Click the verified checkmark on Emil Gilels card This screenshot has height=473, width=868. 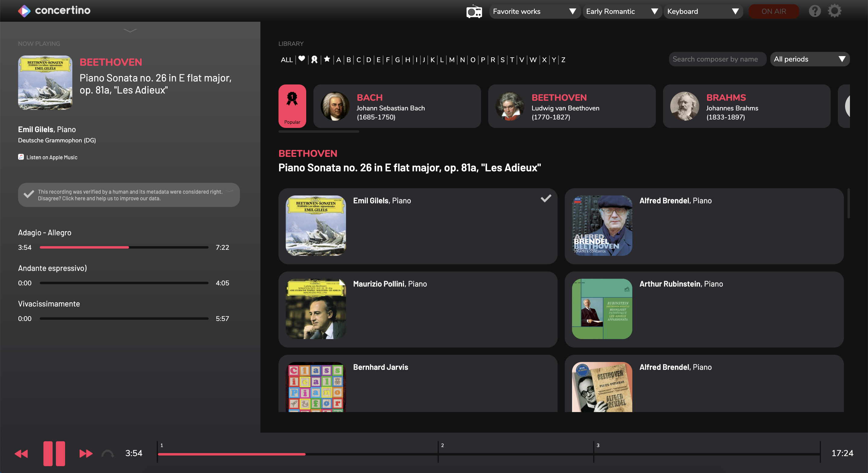point(546,198)
